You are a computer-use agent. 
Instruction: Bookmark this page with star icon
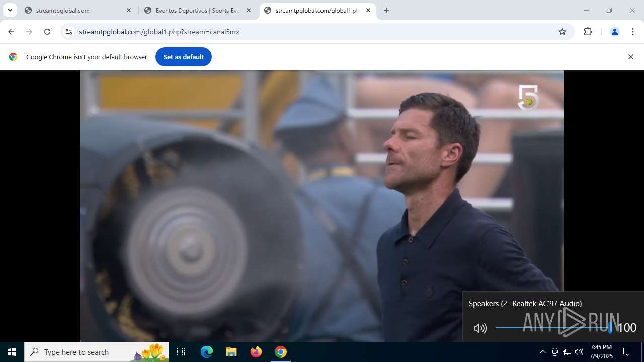(x=562, y=32)
